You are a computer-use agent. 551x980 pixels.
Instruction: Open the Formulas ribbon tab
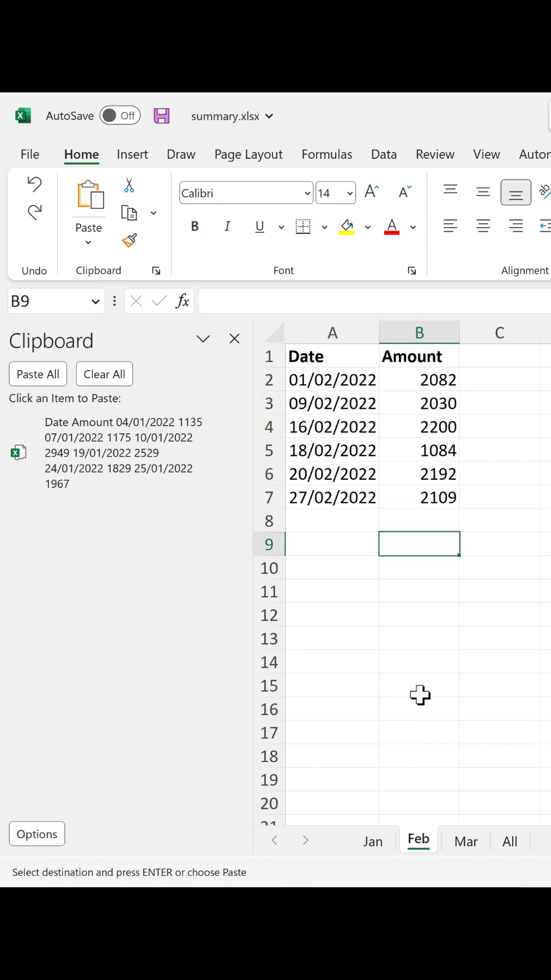click(327, 154)
